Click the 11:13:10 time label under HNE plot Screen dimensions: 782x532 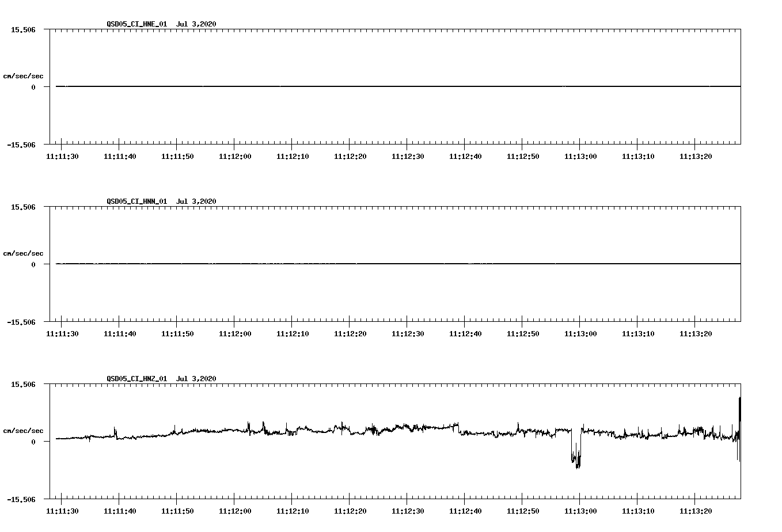click(x=638, y=156)
